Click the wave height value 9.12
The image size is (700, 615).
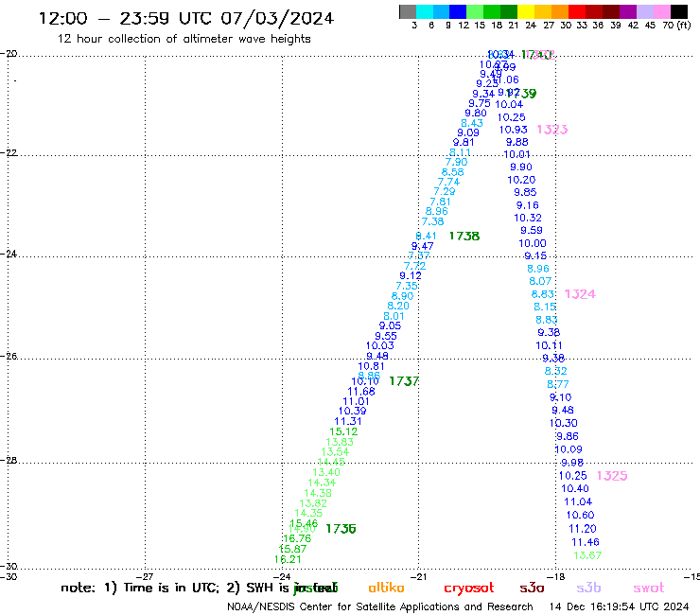click(x=411, y=275)
